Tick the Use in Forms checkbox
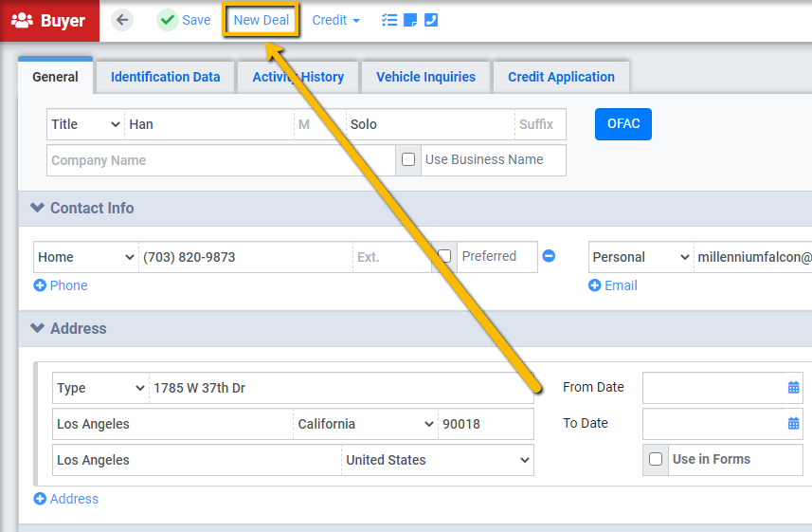This screenshot has width=812, height=532. coord(656,459)
